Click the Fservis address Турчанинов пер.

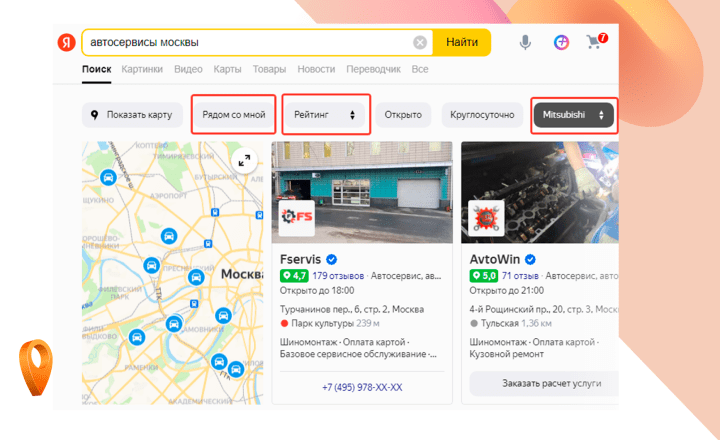pyautogui.click(x=352, y=309)
